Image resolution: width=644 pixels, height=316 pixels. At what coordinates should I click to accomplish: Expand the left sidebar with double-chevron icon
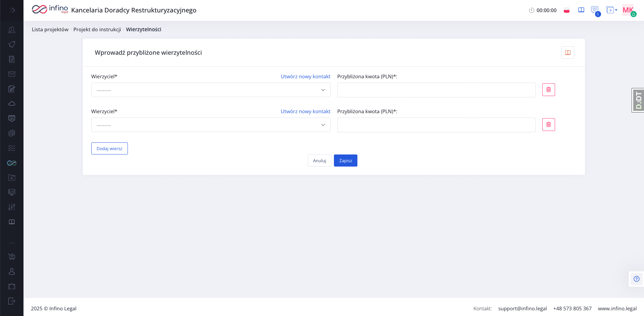click(12, 10)
